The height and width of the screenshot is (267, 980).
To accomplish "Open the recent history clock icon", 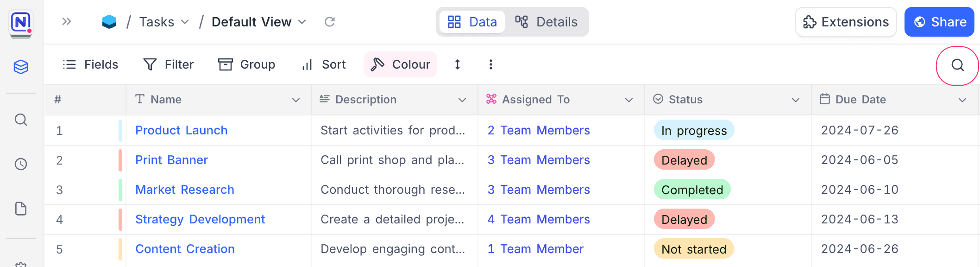I will click(x=21, y=164).
